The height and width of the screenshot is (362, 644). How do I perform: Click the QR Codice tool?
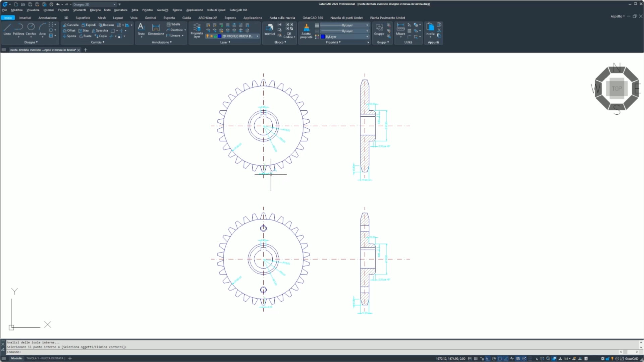pyautogui.click(x=289, y=31)
